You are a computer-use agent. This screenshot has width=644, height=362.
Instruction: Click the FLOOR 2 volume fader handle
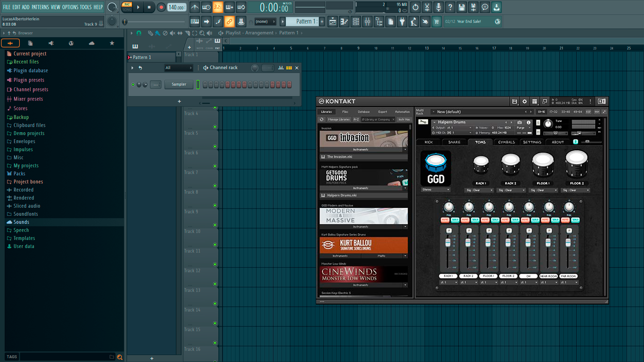tap(508, 243)
